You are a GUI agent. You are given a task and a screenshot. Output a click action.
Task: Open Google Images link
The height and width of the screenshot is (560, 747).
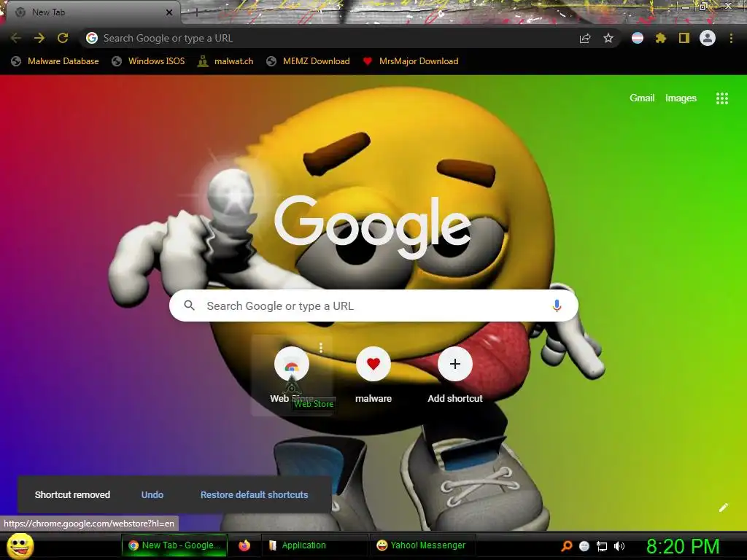[681, 98]
